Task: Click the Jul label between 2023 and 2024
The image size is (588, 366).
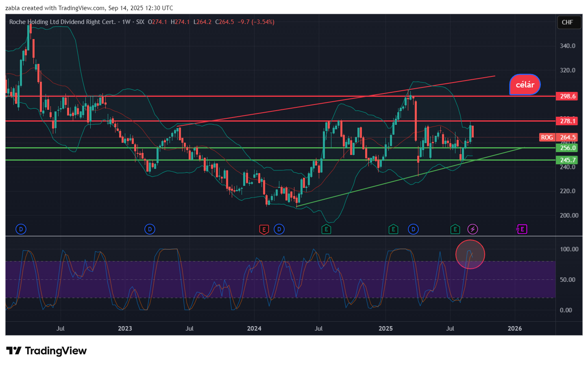Action: coord(189,329)
